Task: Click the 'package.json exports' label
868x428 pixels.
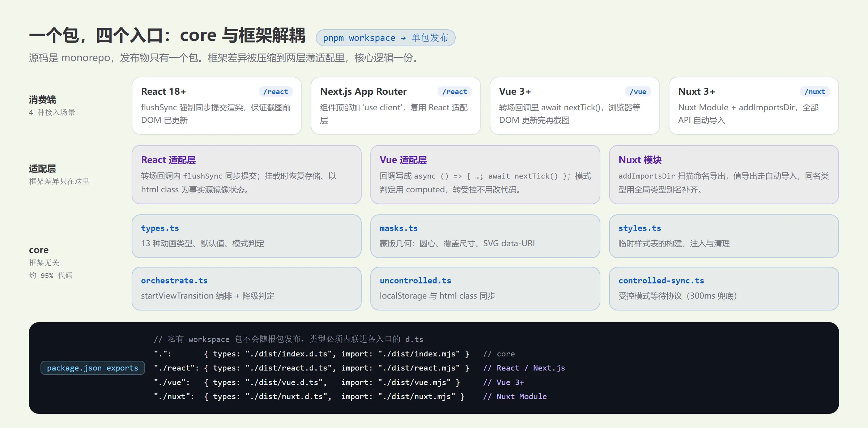Action: pyautogui.click(x=93, y=368)
